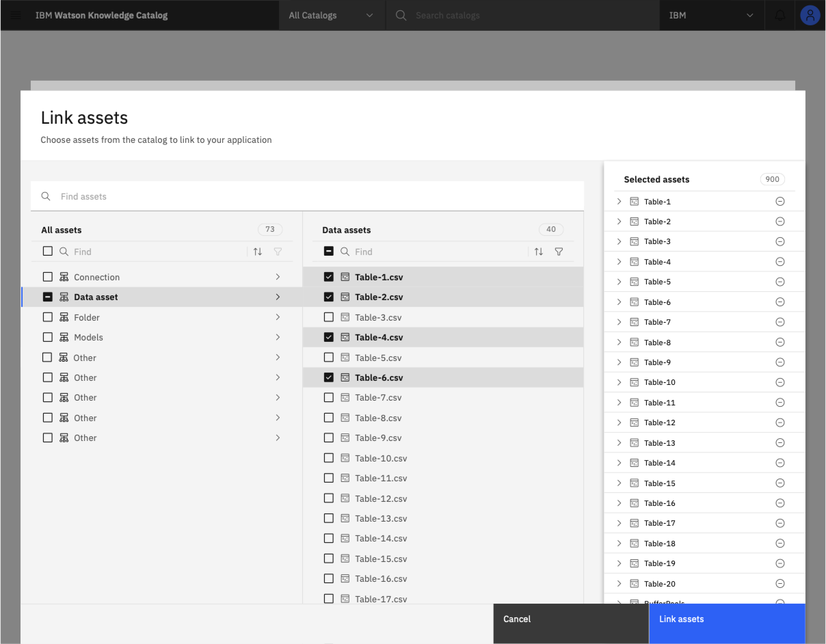Remove Table-20 using its minus icon
Screen dimensions: 826x644
click(781, 583)
